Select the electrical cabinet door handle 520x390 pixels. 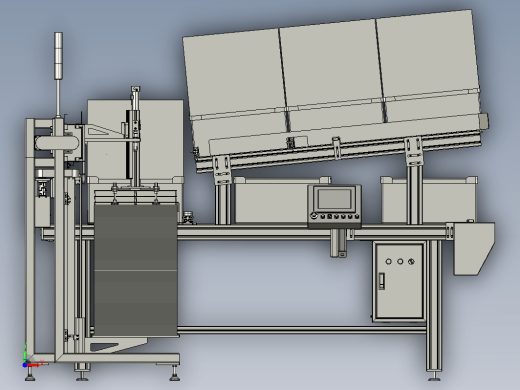tap(382, 281)
